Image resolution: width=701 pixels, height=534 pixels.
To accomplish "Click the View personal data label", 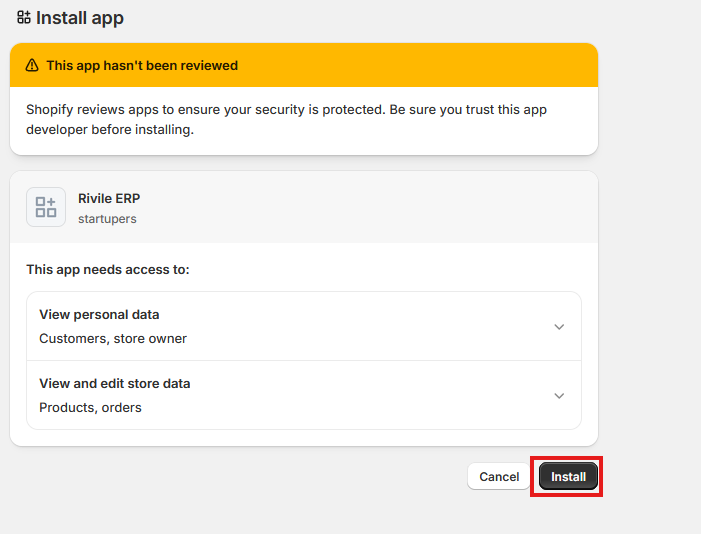I will (99, 314).
